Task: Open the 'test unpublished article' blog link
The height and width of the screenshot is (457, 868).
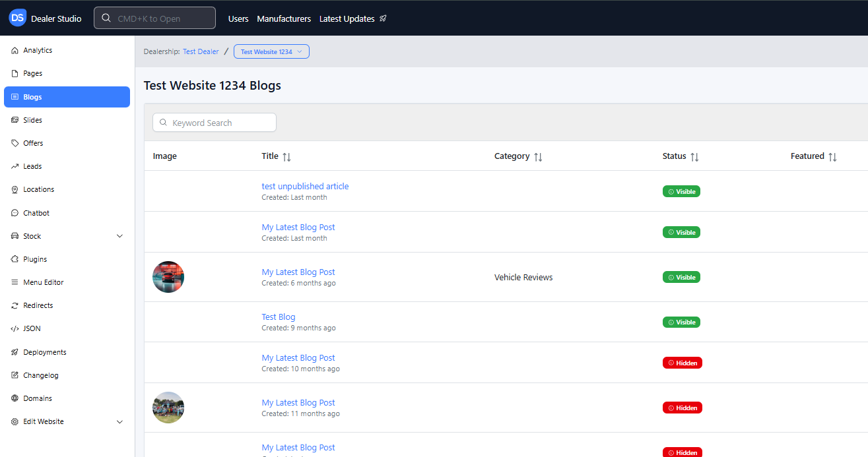Action: pyautogui.click(x=305, y=187)
